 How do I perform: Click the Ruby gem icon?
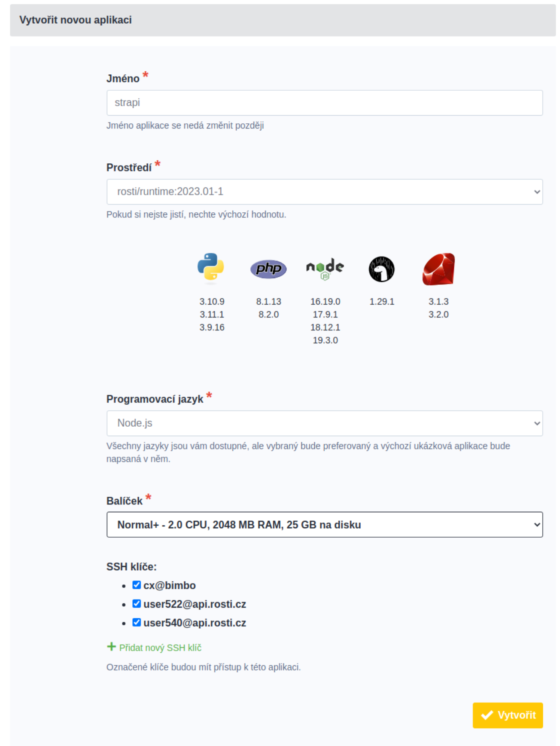click(438, 269)
